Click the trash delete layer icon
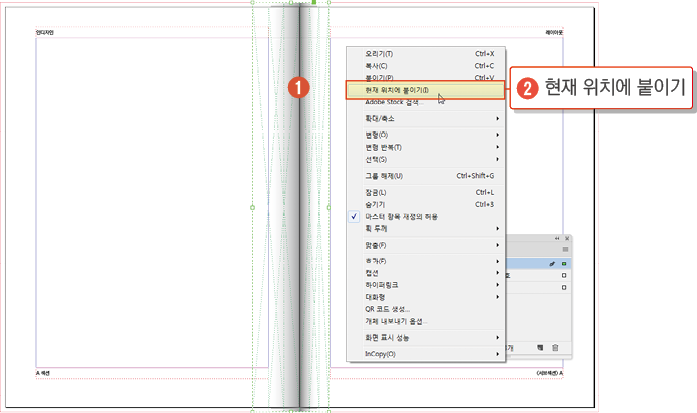697x413 pixels. click(x=555, y=348)
